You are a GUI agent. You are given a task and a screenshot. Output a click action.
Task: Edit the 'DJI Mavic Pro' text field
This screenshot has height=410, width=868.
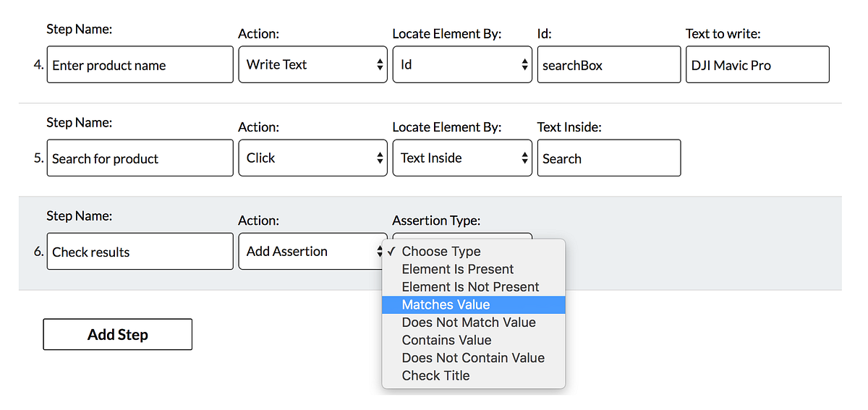point(757,65)
